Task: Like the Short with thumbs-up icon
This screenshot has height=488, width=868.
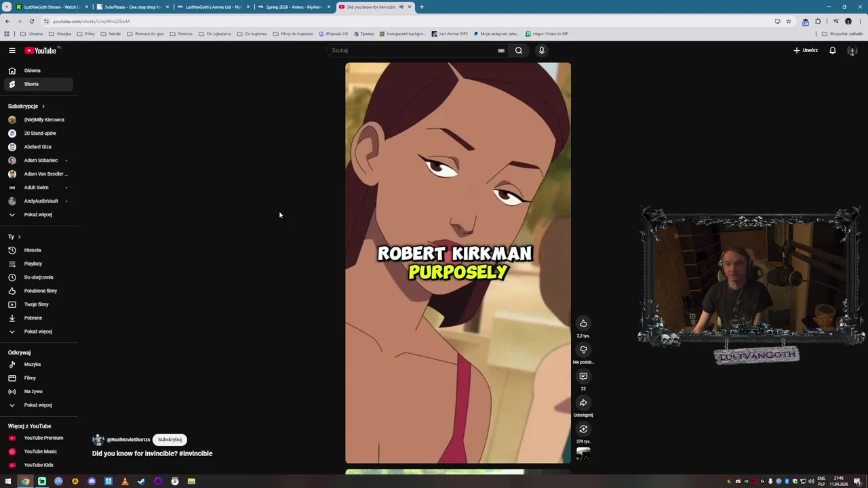Action: click(583, 323)
